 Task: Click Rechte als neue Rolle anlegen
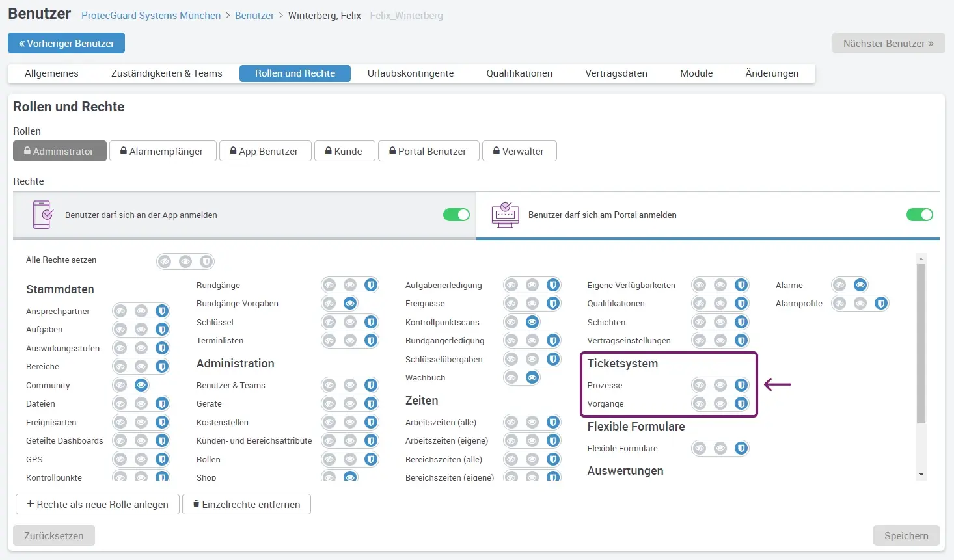click(98, 505)
